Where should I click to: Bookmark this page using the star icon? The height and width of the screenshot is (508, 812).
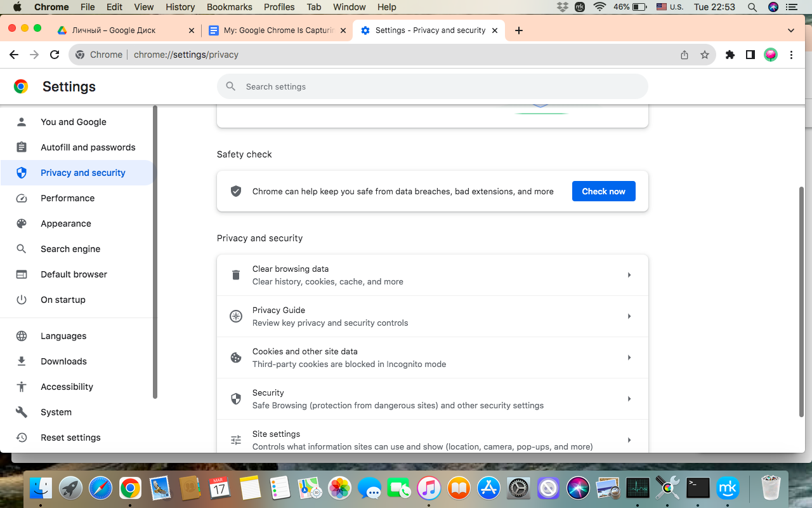click(x=705, y=55)
